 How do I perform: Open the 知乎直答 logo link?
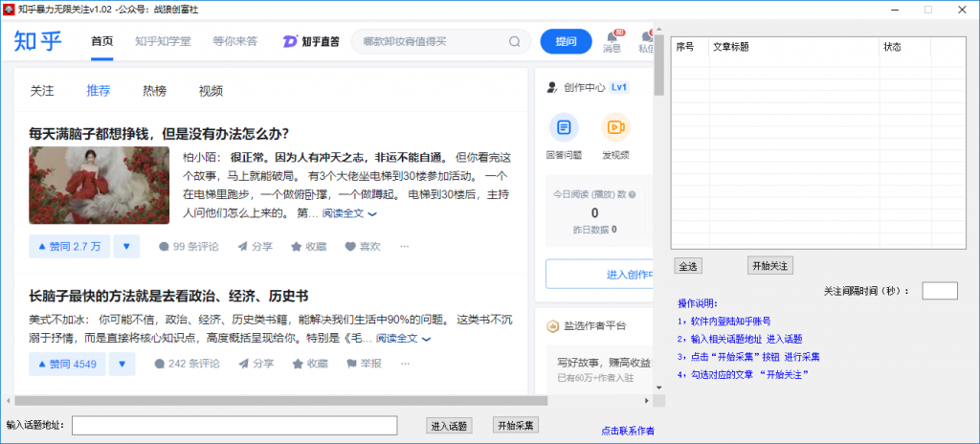pos(311,42)
